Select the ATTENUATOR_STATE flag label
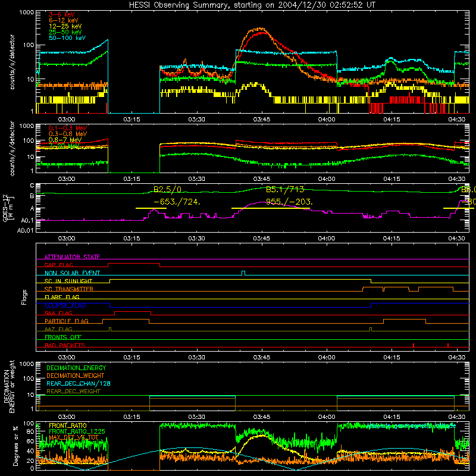 click(x=72, y=257)
